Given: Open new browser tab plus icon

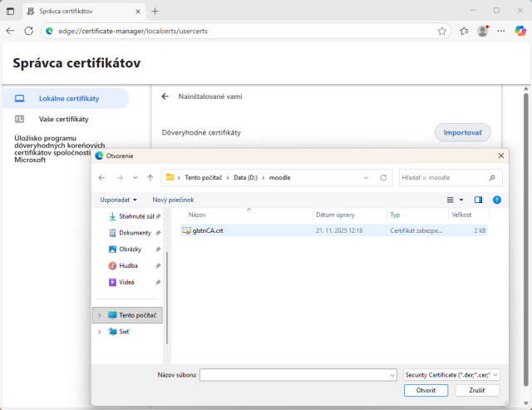Looking at the screenshot, I should [x=155, y=11].
